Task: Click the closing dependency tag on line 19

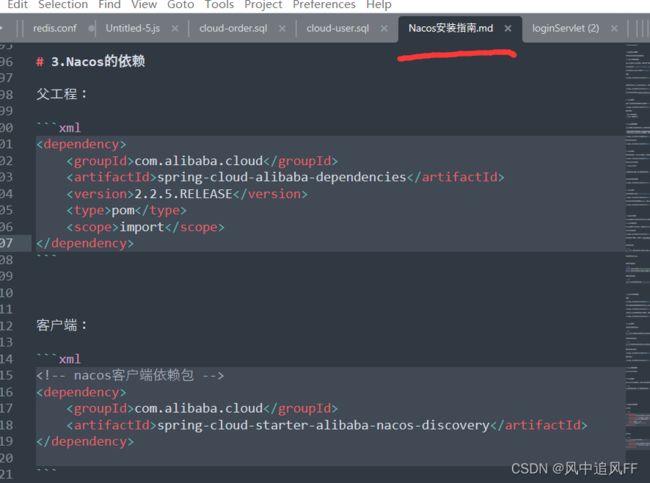Action: [x=85, y=442]
